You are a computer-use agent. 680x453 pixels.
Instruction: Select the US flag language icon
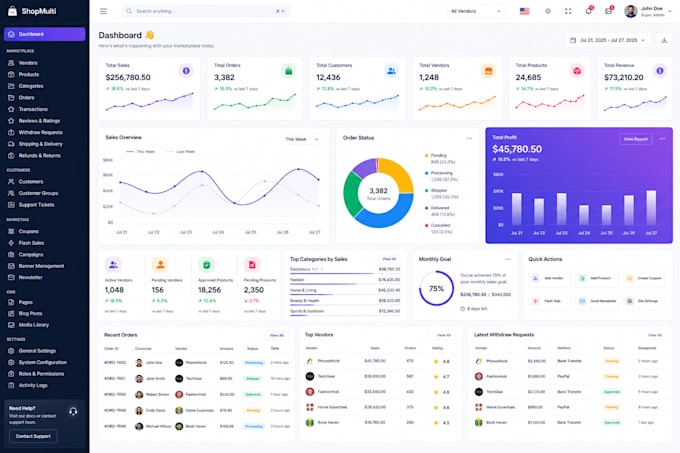click(x=524, y=11)
